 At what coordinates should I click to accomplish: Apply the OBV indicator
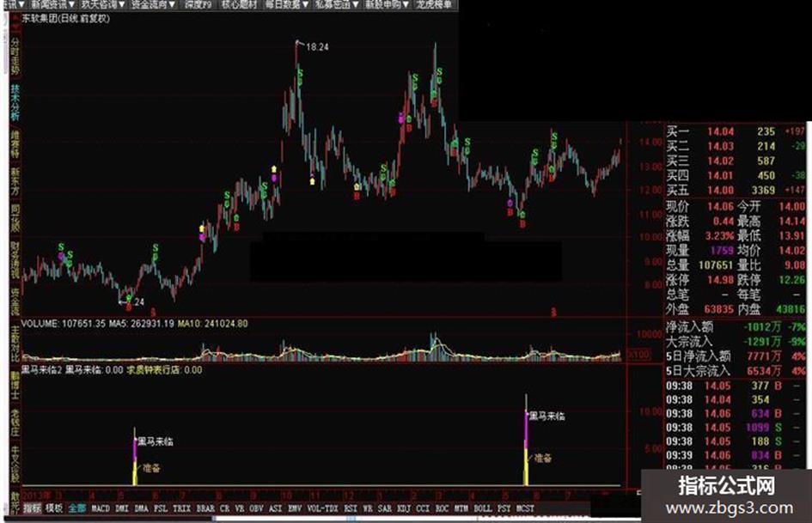coord(256,508)
